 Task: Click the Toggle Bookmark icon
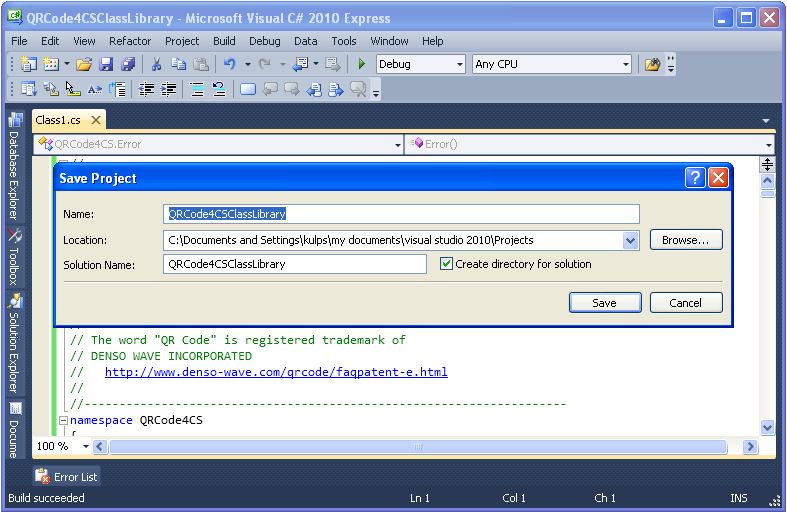(x=248, y=89)
